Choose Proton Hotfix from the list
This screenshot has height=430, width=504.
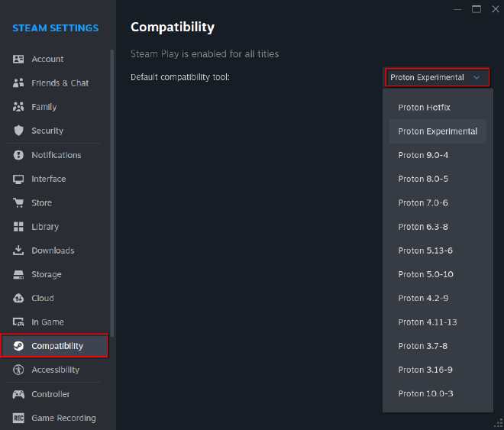(424, 108)
